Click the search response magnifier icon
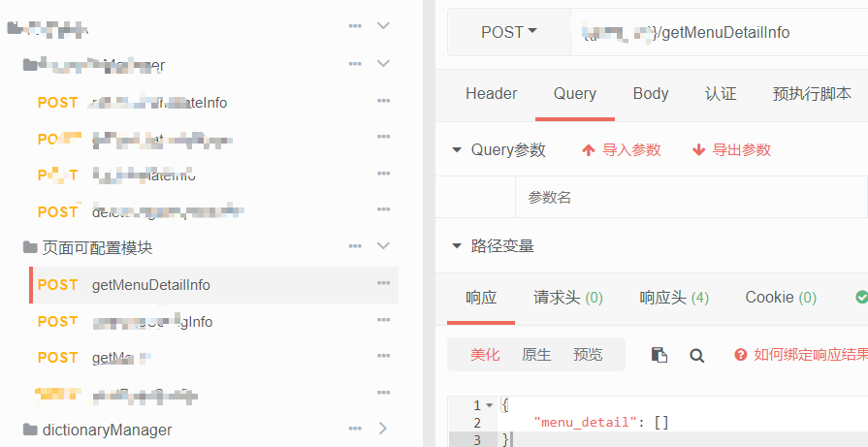868x447 pixels. point(696,355)
